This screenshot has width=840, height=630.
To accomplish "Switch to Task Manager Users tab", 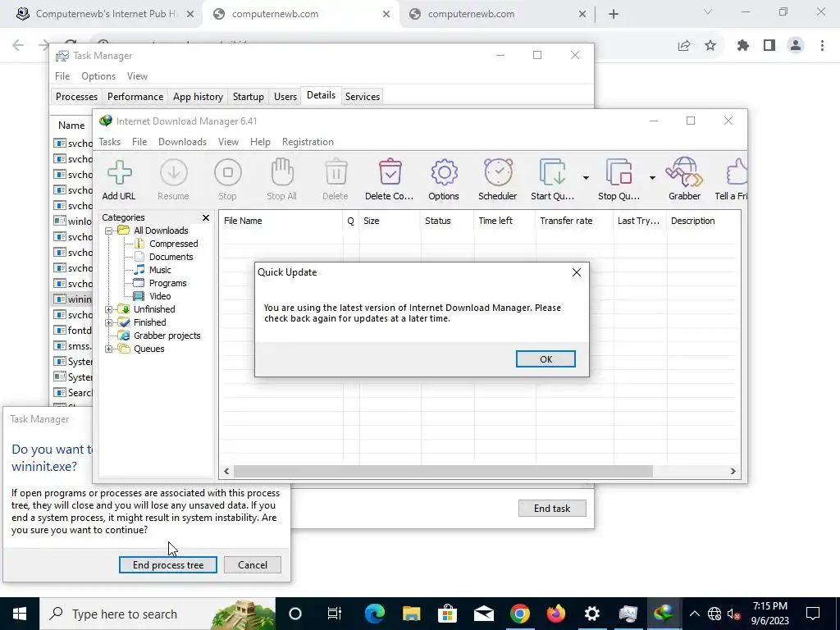I will point(285,97).
